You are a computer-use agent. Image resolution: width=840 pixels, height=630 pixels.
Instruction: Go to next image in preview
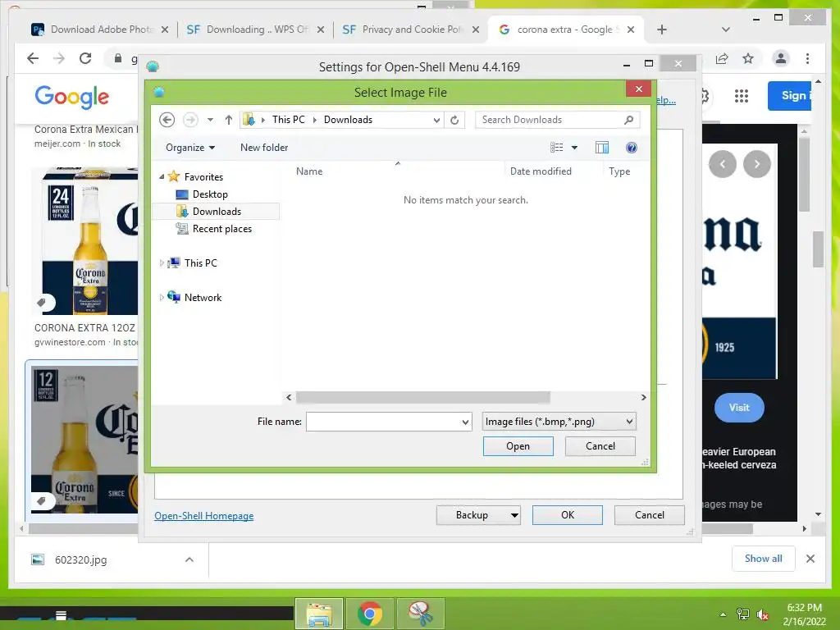757,164
